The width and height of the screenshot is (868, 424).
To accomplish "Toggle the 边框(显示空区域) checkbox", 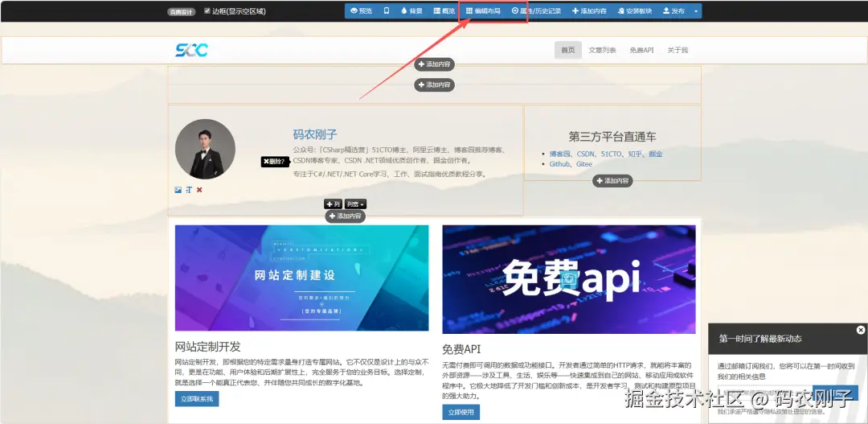I will (207, 10).
